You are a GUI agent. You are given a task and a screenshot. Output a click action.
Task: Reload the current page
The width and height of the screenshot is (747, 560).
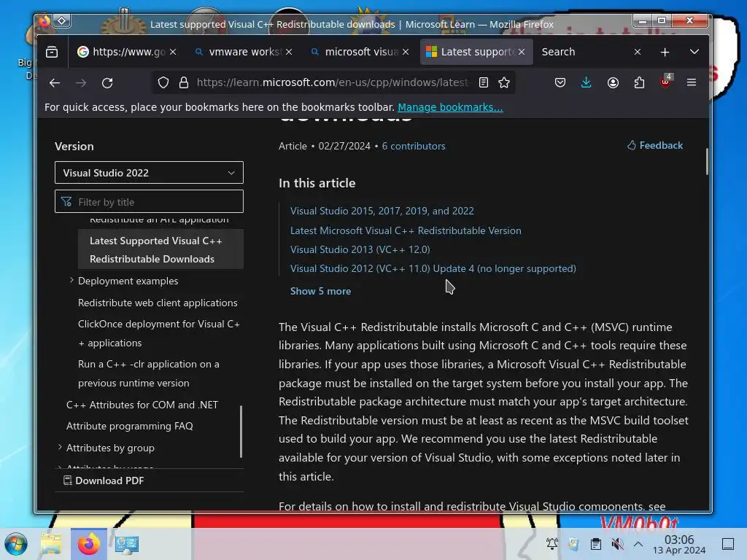tap(107, 83)
